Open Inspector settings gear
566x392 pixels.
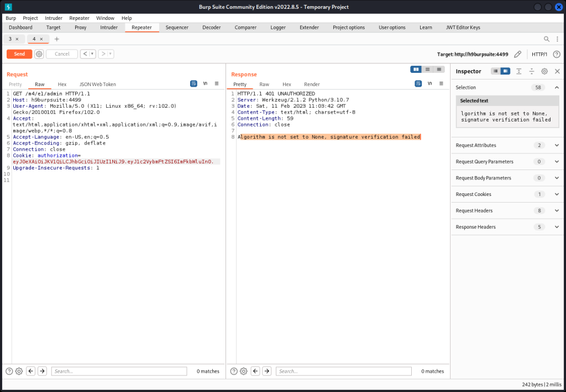click(544, 71)
